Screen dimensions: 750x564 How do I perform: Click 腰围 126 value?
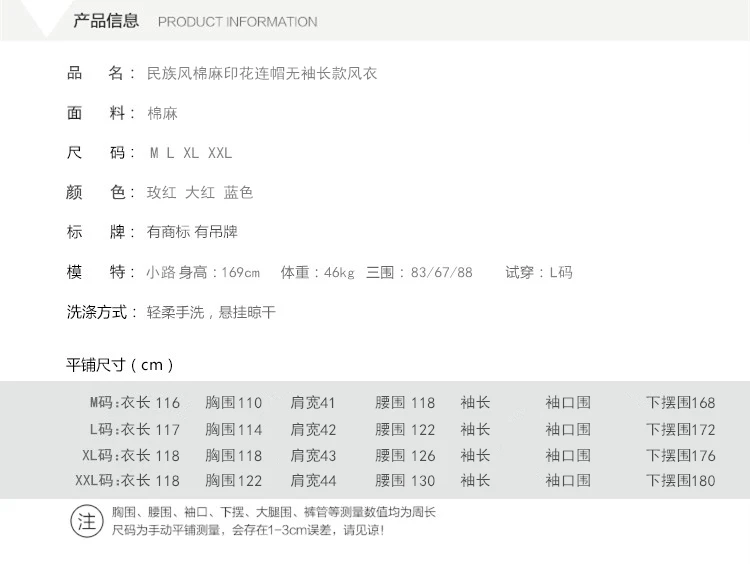(x=405, y=455)
